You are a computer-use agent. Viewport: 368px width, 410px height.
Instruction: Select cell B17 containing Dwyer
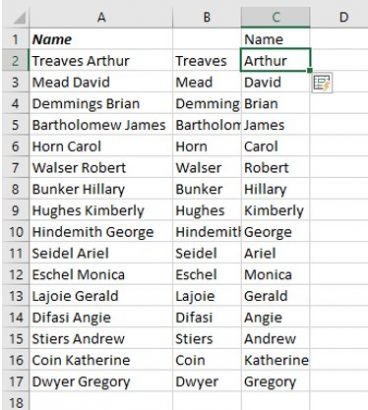207,381
